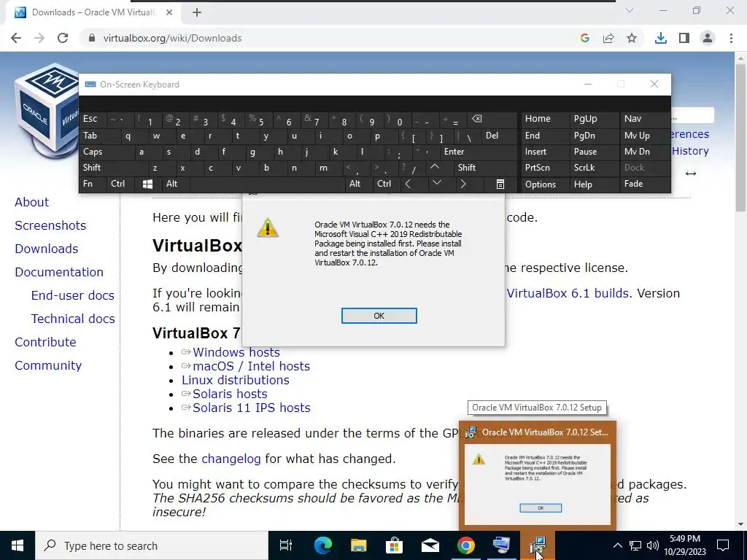Share this page icon
Image resolution: width=747 pixels, height=560 pixels.
[608, 38]
